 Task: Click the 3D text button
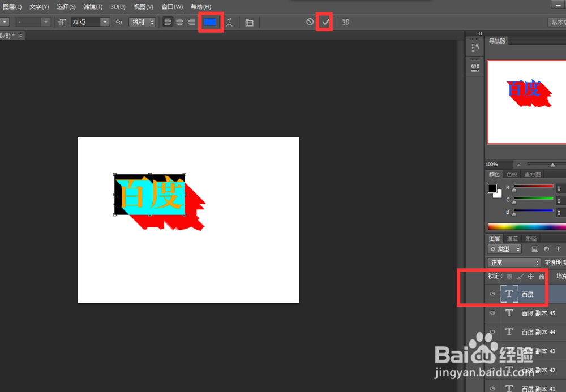click(345, 22)
